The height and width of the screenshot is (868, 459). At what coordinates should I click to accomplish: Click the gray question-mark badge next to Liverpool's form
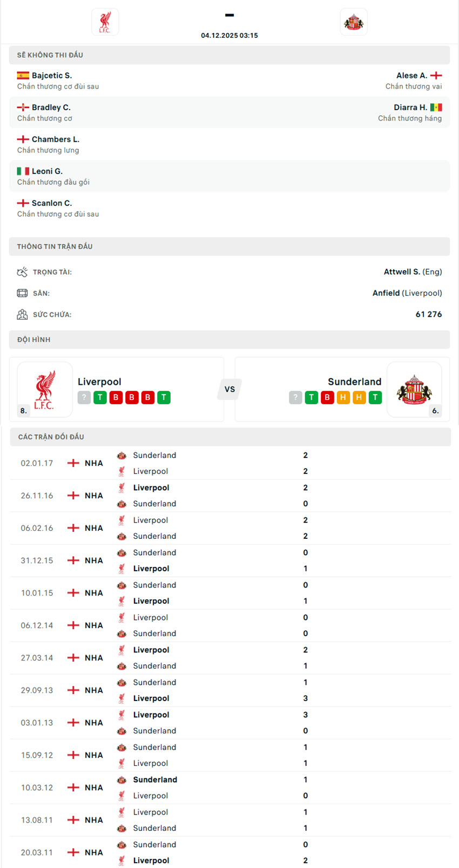(x=84, y=397)
